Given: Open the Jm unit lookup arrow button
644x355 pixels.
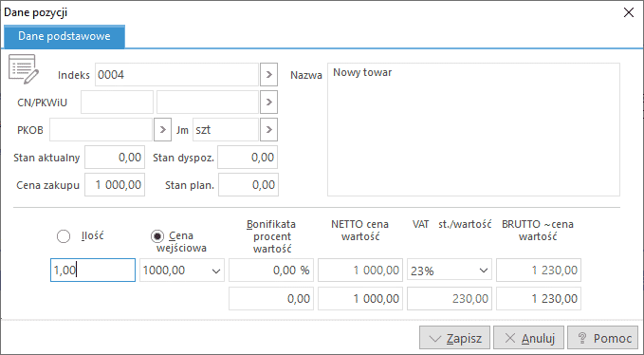Looking at the screenshot, I should coord(269,129).
